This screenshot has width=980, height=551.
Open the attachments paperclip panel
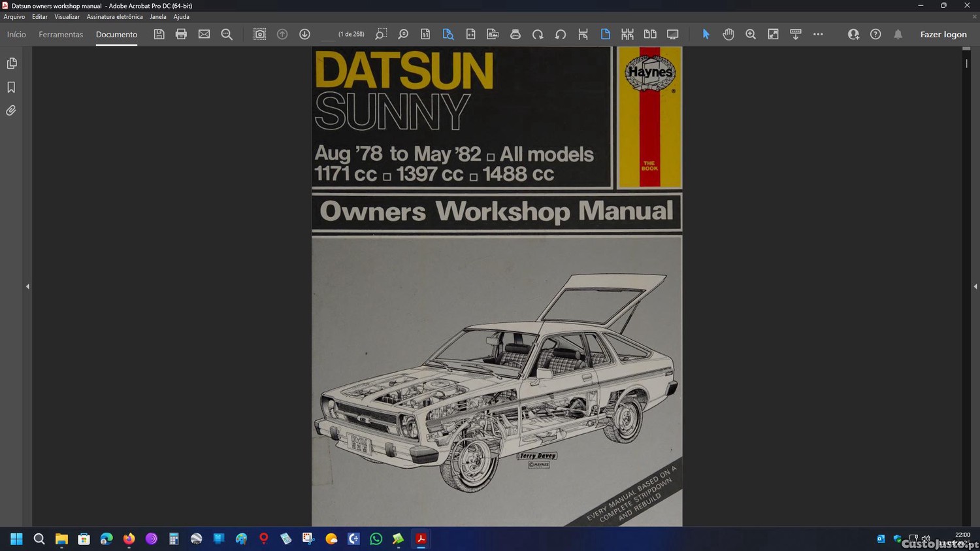coord(11,110)
